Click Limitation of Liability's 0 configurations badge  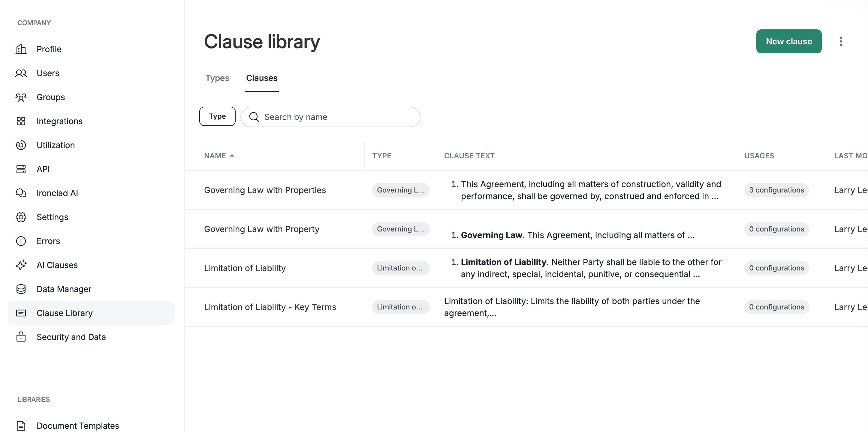click(x=776, y=268)
